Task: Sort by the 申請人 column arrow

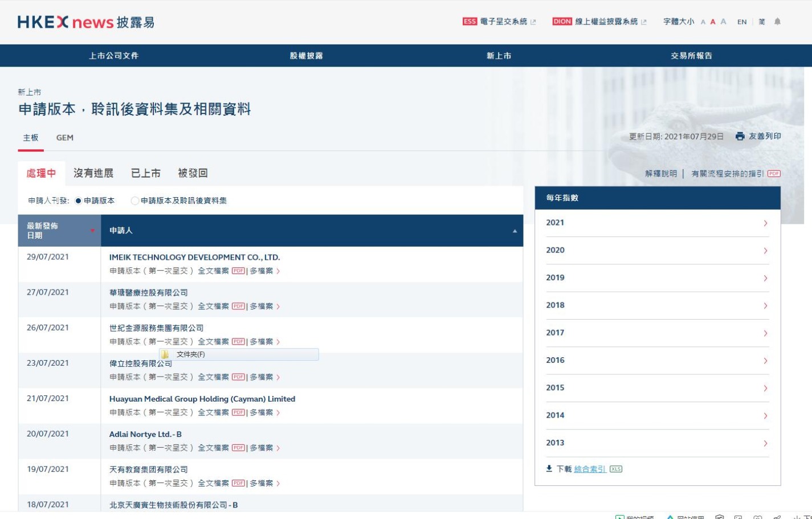Action: tap(515, 231)
